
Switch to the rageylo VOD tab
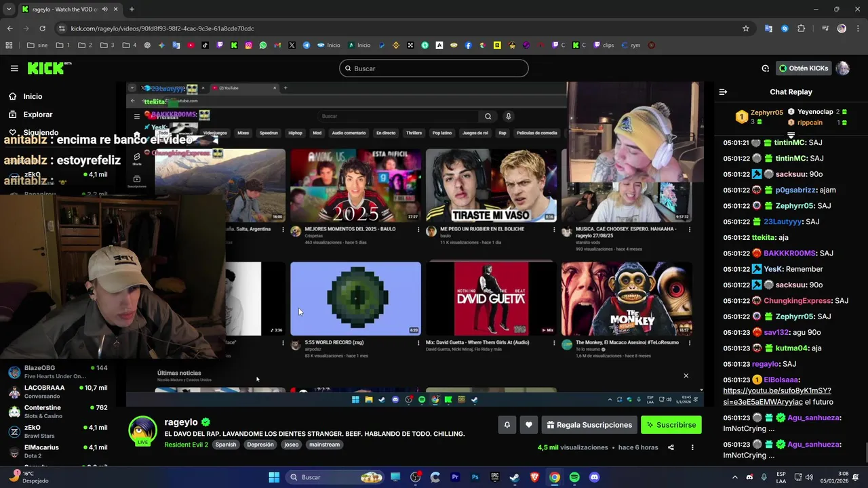point(69,9)
